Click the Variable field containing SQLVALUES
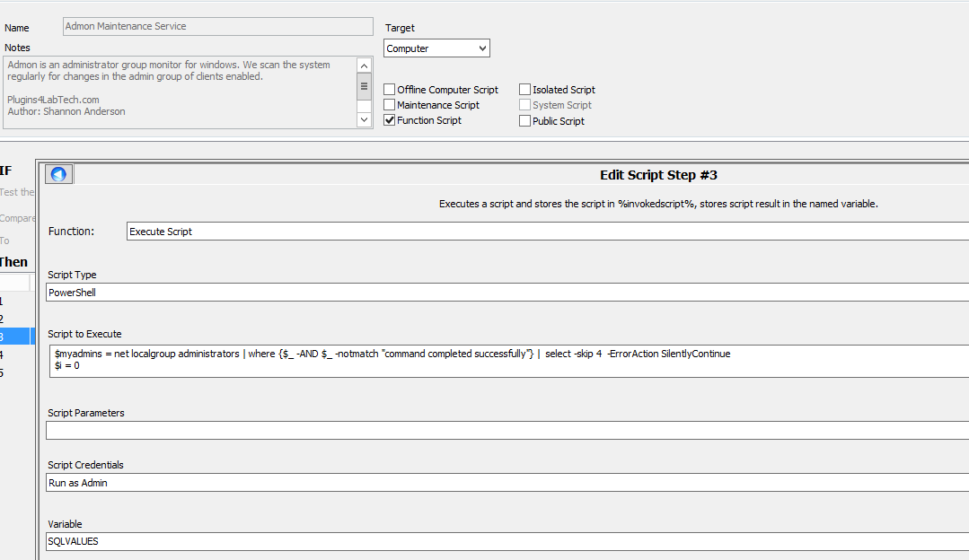The width and height of the screenshot is (969, 560). point(507,542)
